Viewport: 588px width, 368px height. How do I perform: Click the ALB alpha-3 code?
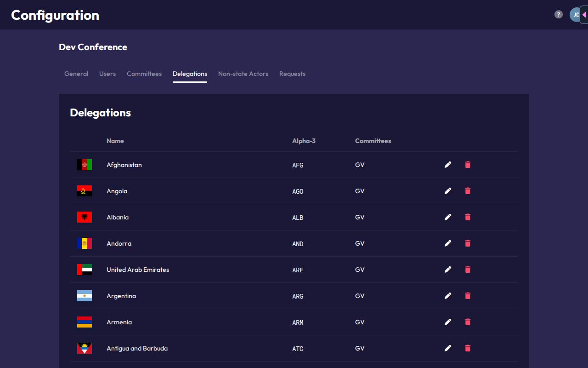click(x=298, y=218)
